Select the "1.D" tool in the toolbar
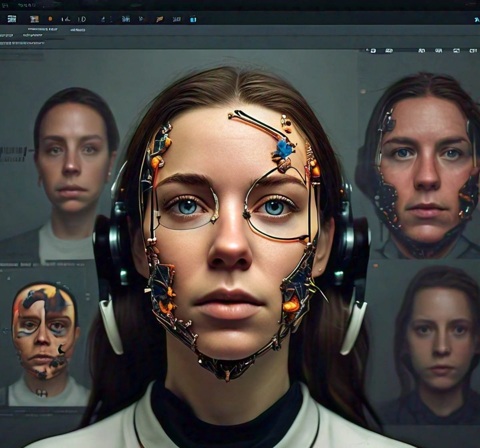The image size is (480, 448). 82,18
